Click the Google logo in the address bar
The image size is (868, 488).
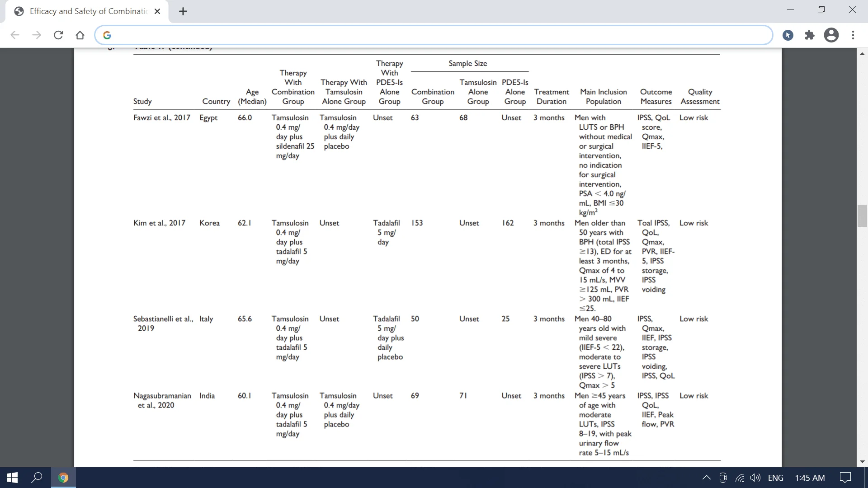(x=107, y=35)
